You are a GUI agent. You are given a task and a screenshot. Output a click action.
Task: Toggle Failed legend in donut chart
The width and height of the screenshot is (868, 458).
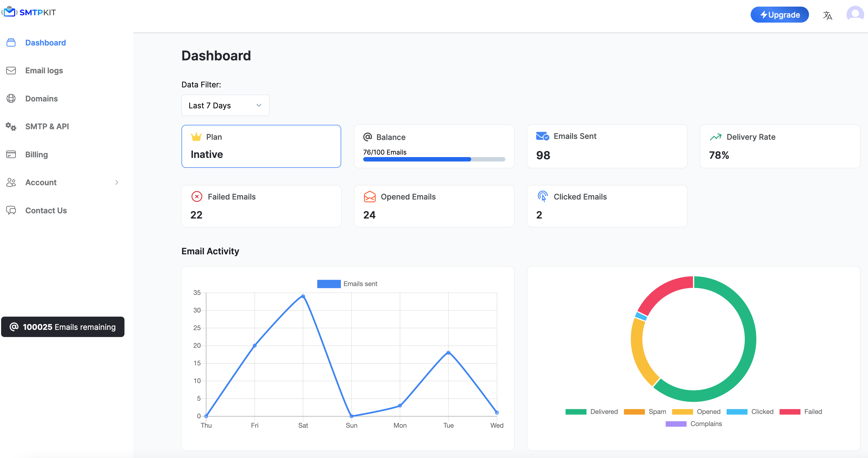tap(801, 411)
